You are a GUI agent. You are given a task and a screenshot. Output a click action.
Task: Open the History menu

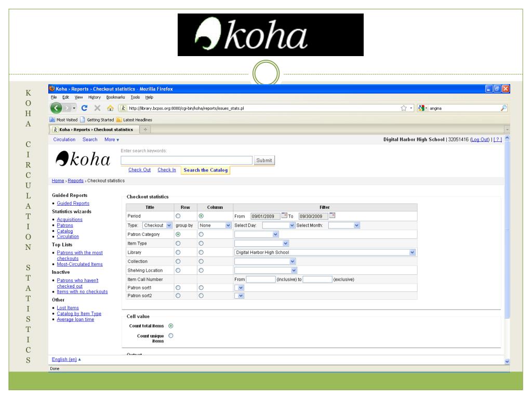coord(95,97)
